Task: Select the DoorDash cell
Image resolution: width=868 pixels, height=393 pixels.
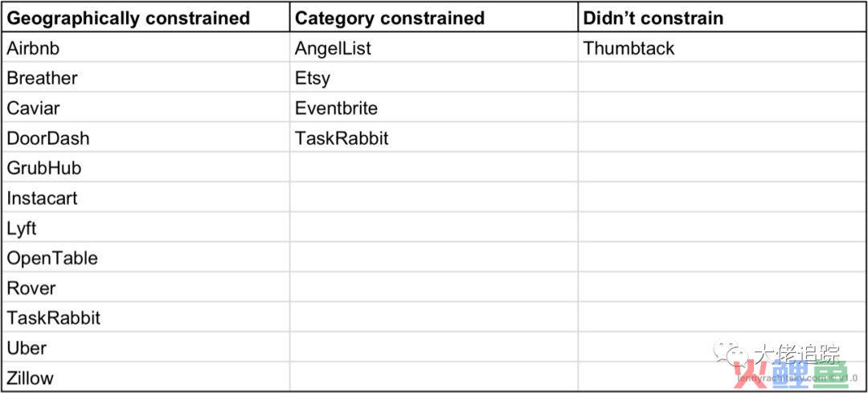Action: 145,137
